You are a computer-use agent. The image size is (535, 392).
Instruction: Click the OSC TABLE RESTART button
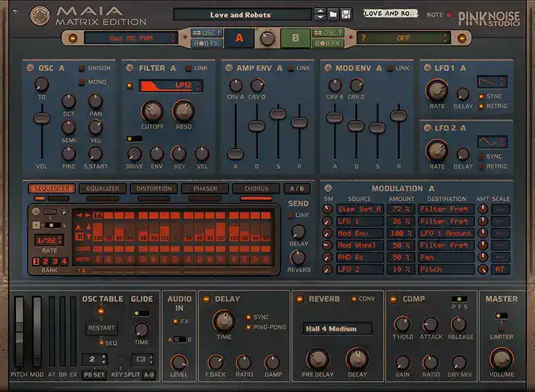(101, 328)
